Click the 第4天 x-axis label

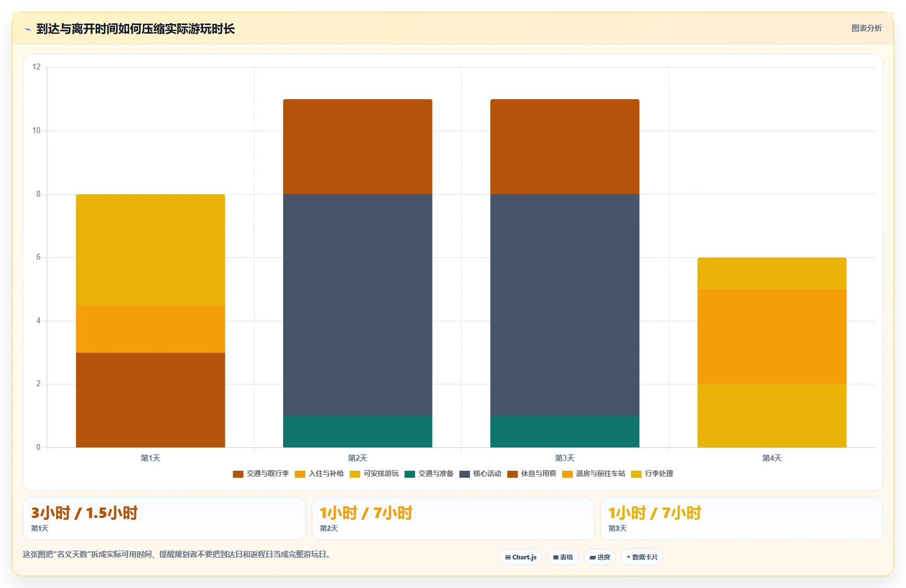pyautogui.click(x=772, y=458)
